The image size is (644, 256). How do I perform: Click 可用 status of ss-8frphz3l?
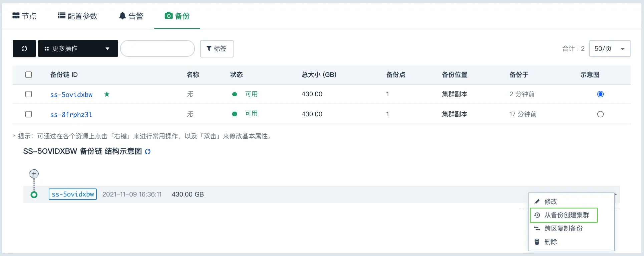point(251,114)
